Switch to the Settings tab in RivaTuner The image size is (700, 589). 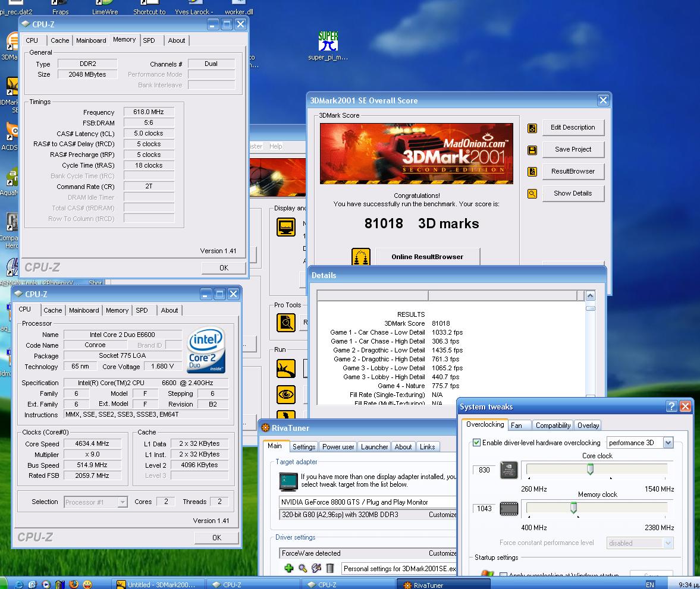coord(304,447)
